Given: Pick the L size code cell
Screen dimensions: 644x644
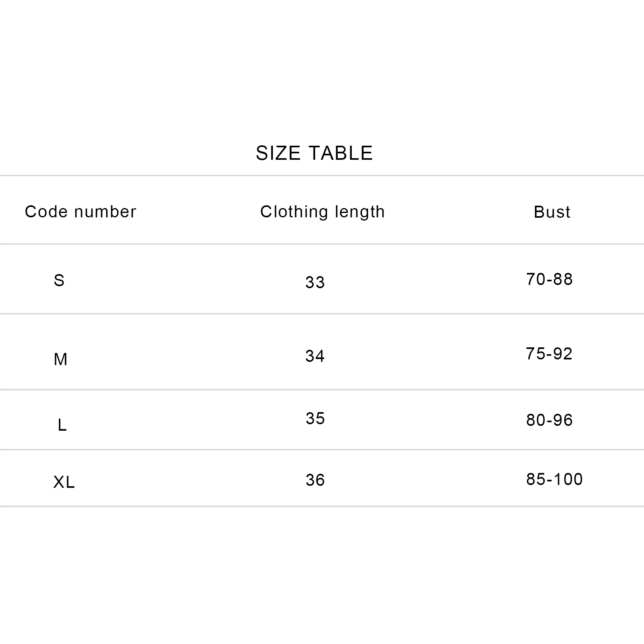Looking at the screenshot, I should pyautogui.click(x=62, y=425).
